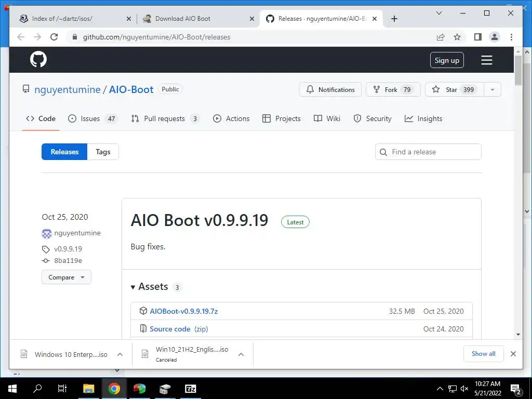Open the Star options dropdown arrow
Screen dimensions: 532x399
click(x=493, y=89)
